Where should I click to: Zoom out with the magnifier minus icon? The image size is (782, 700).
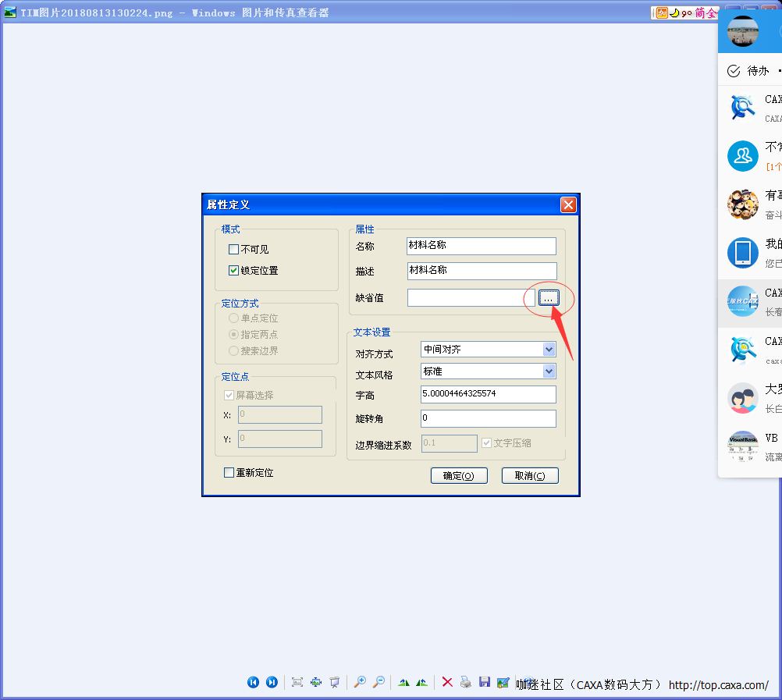click(x=379, y=682)
